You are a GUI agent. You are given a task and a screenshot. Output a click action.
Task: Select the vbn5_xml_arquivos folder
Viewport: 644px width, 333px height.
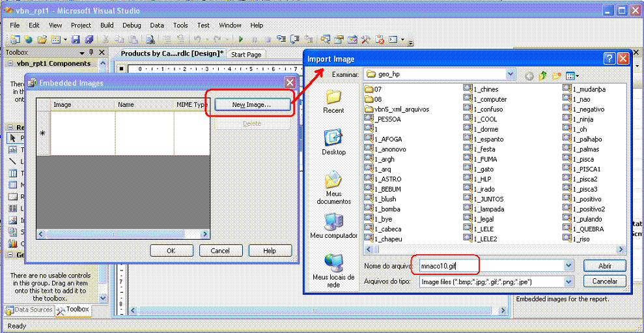[397, 109]
